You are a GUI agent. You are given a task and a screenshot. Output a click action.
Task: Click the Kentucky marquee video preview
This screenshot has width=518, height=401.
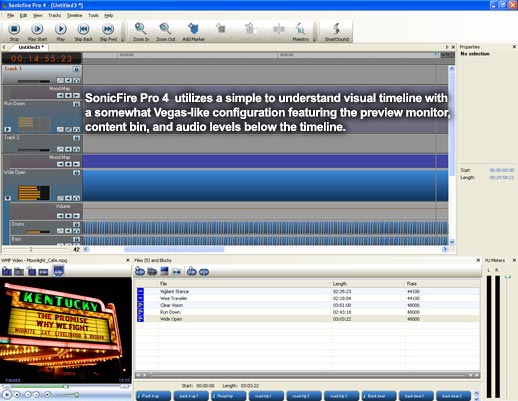(x=66, y=330)
